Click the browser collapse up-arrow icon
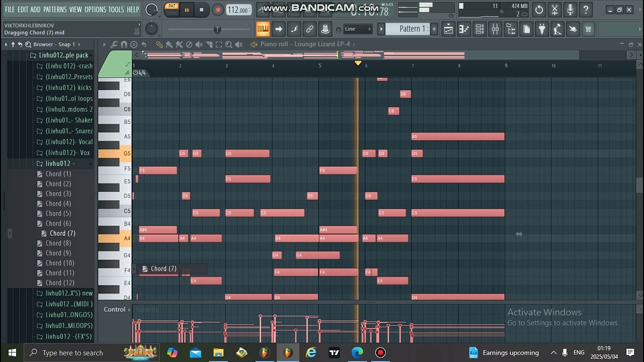This screenshot has height=362, width=644. click(13, 44)
